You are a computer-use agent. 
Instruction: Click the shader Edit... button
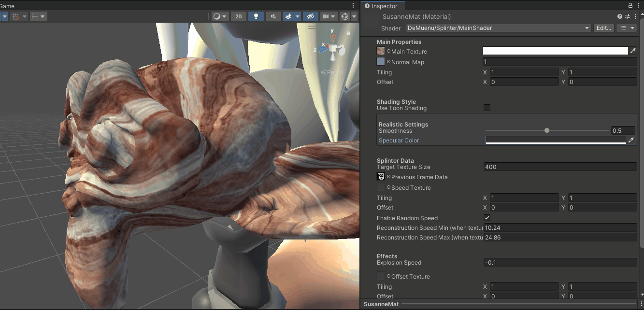click(x=604, y=28)
